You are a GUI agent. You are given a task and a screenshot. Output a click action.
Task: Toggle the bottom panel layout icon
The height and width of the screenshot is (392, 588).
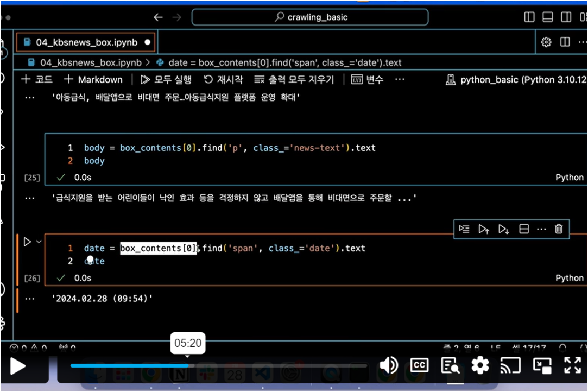[547, 17]
